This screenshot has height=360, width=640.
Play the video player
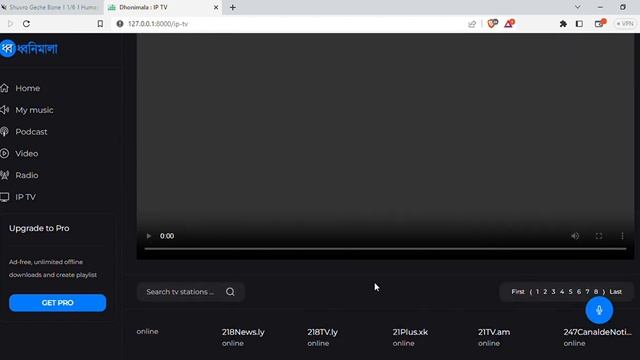click(x=149, y=236)
